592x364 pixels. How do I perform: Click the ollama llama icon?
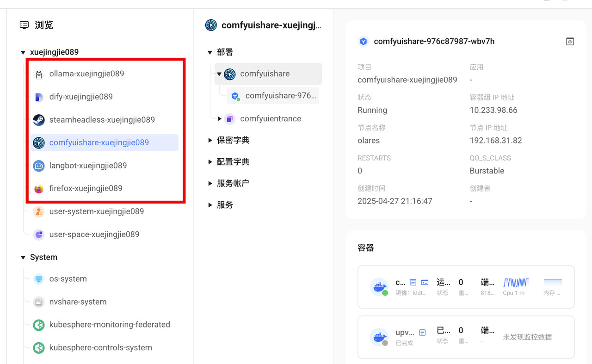click(x=39, y=74)
